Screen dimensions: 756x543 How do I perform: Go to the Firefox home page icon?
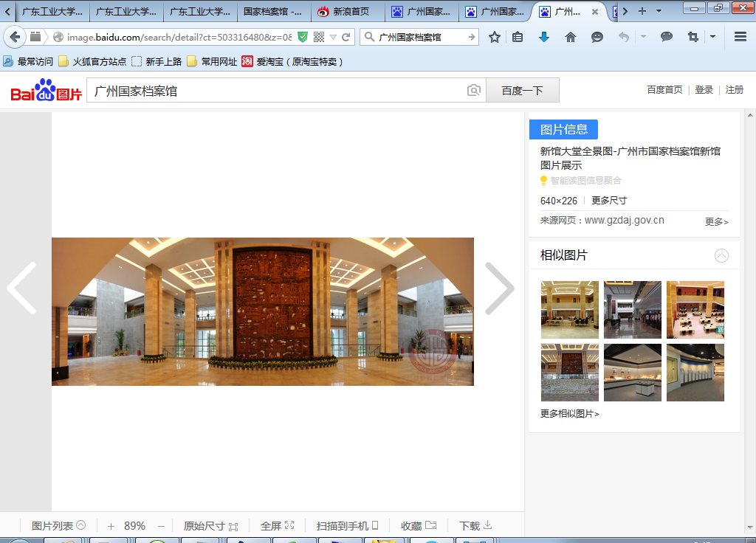click(x=570, y=37)
